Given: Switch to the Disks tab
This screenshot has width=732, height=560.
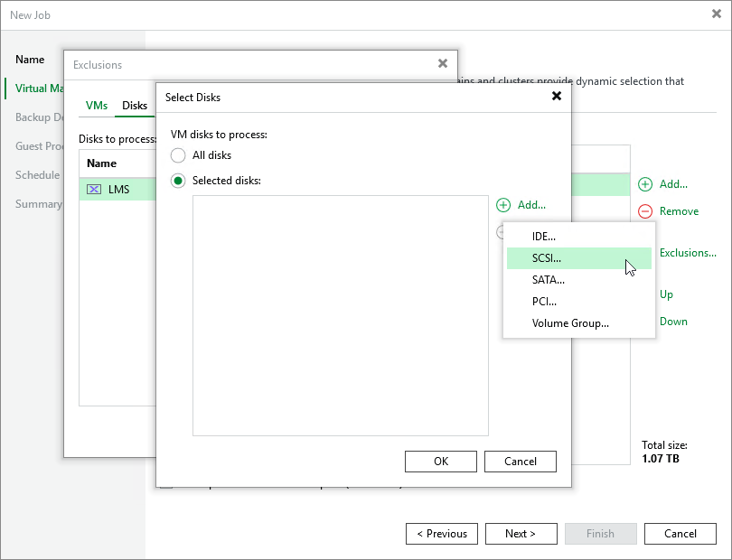Looking at the screenshot, I should [134, 105].
